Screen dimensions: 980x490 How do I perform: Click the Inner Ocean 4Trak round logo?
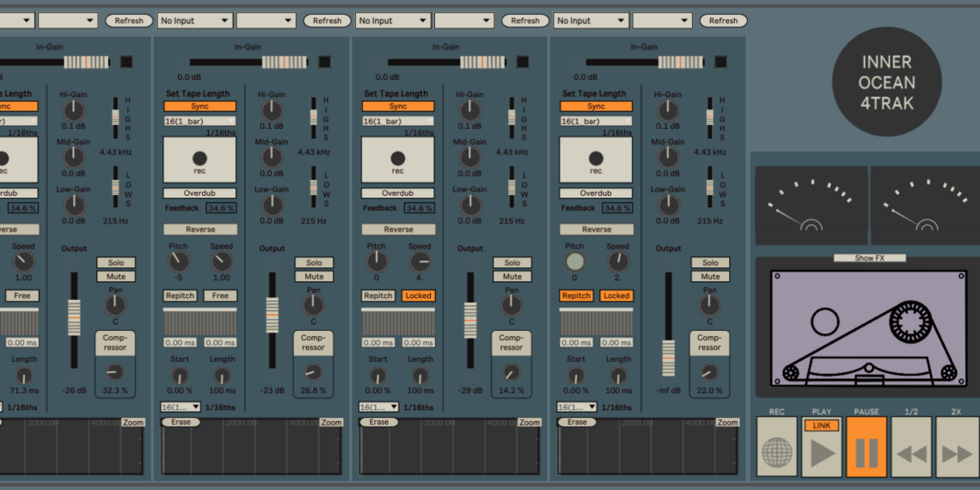887,83
